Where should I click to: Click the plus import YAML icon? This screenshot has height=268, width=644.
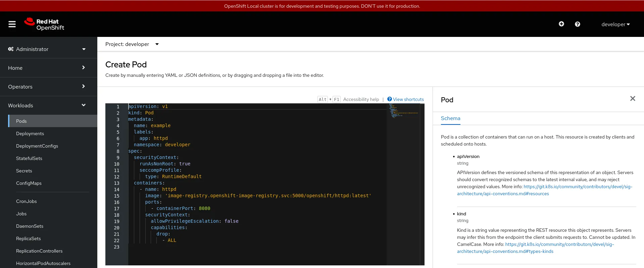[x=561, y=24]
